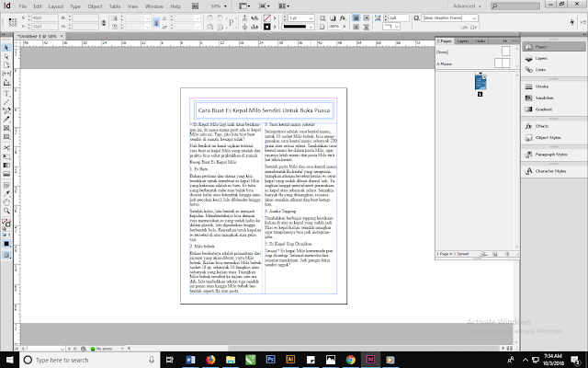Image resolution: width=588 pixels, height=368 pixels.
Task: Select the Rectangle tool
Action: click(6, 137)
